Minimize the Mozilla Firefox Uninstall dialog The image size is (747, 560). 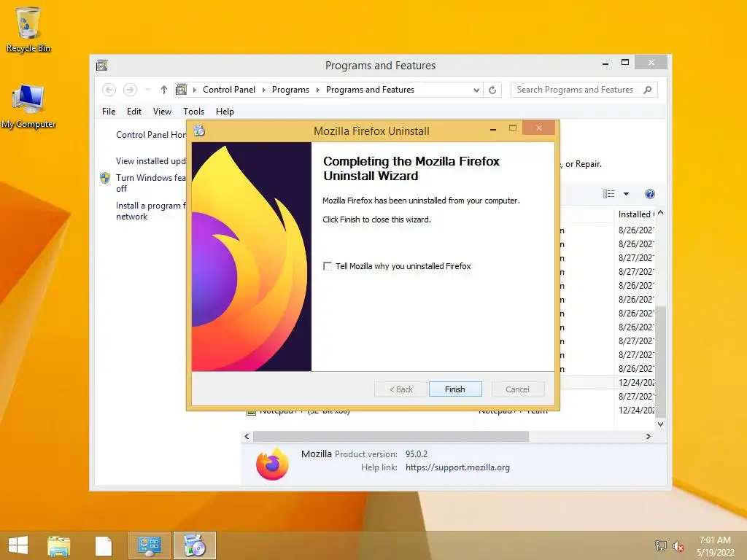(x=493, y=129)
